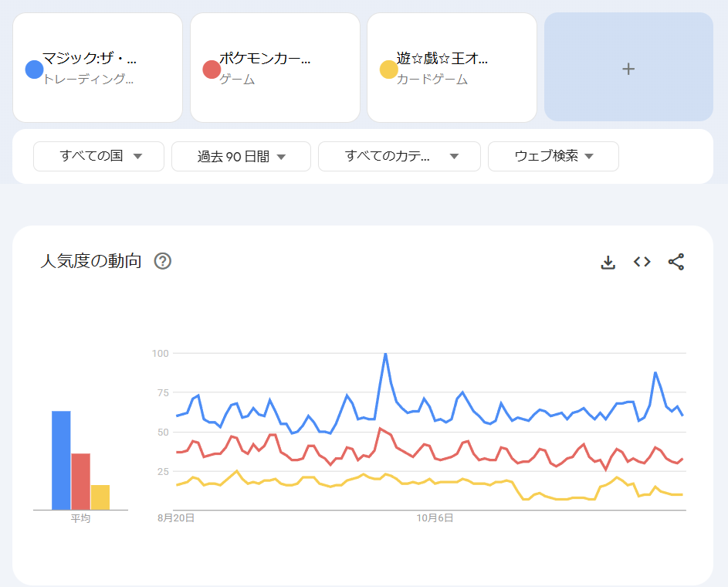Click the plus icon to add comparison
Screen dimensions: 728x587
tap(628, 69)
